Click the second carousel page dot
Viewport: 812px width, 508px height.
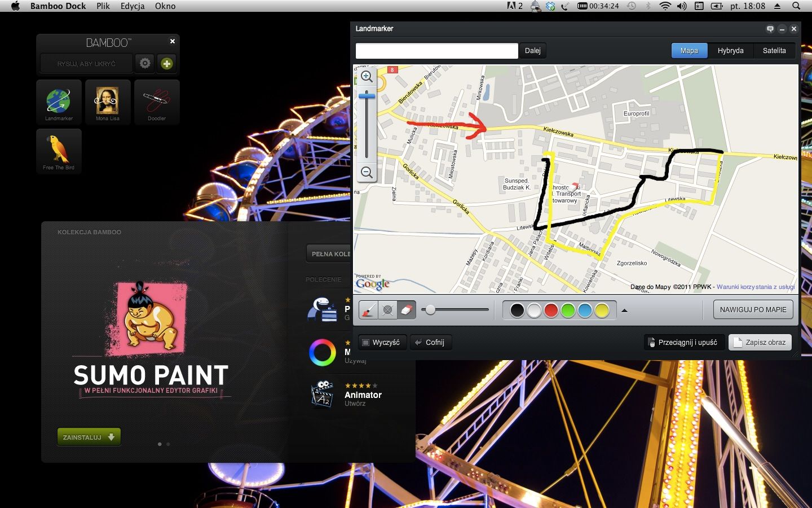pyautogui.click(x=168, y=444)
